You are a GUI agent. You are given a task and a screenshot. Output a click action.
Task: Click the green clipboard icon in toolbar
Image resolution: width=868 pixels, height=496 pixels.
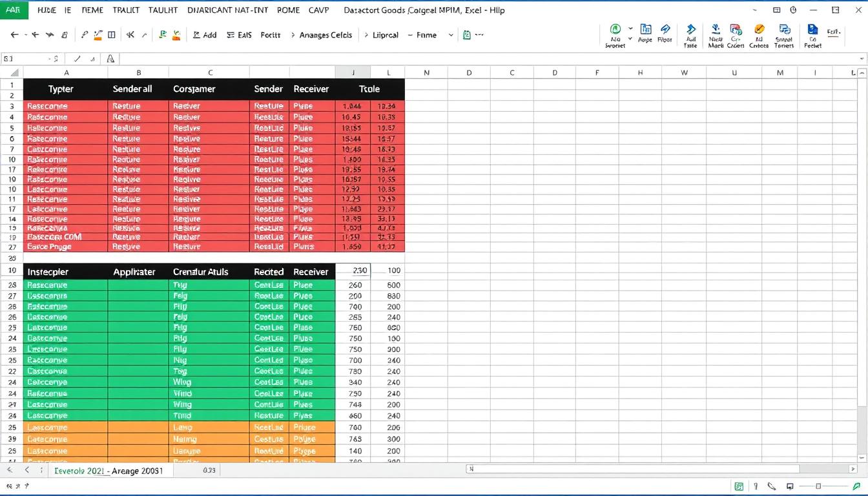[x=467, y=35]
